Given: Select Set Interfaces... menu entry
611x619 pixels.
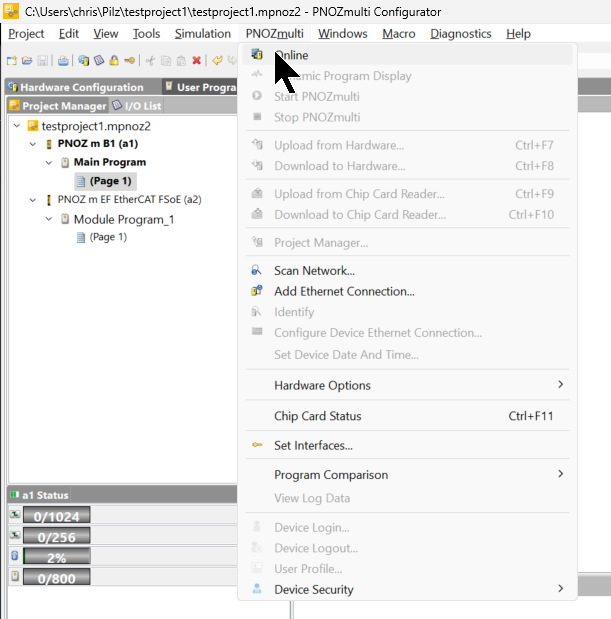Looking at the screenshot, I should pos(407,445).
